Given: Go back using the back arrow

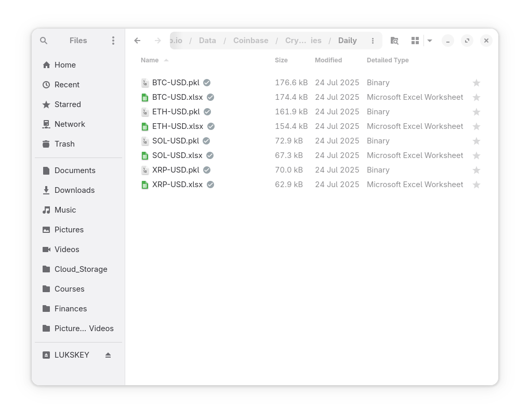Looking at the screenshot, I should click(x=137, y=40).
